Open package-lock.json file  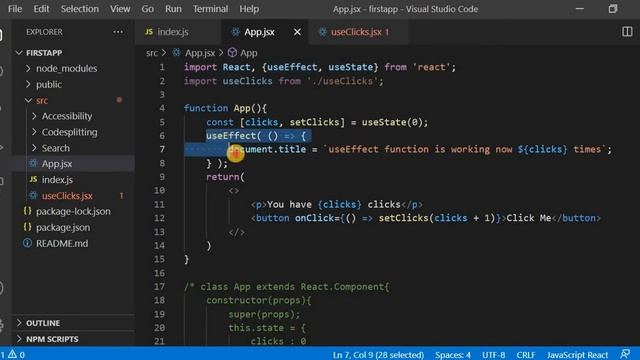pyautogui.click(x=73, y=211)
